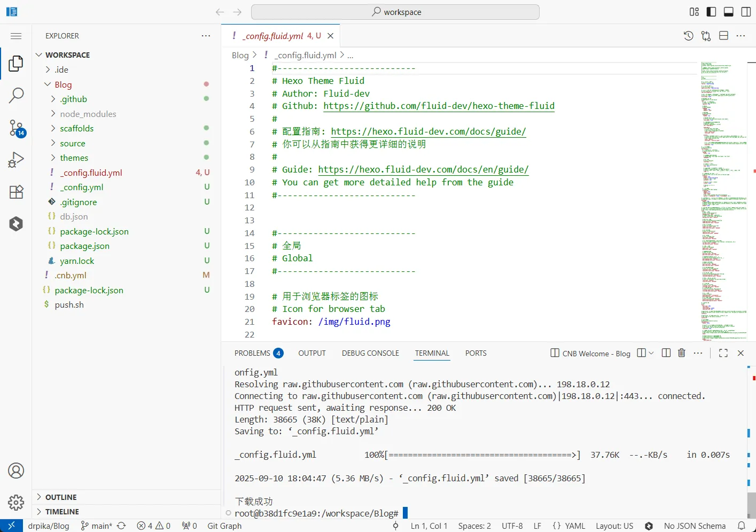756x532 pixels.
Task: Switch to the PORTS tab
Action: 476,353
